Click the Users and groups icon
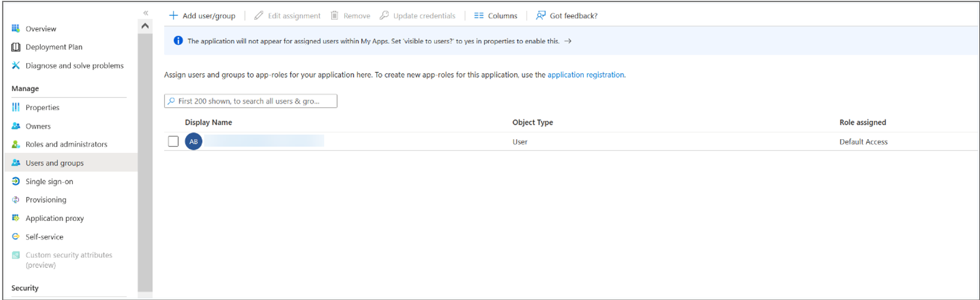980x300 pixels. coord(16,162)
